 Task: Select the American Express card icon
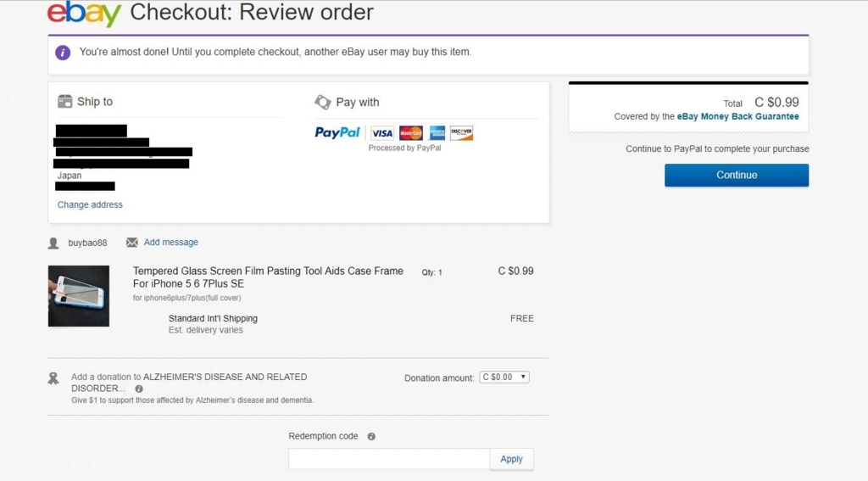(437, 133)
